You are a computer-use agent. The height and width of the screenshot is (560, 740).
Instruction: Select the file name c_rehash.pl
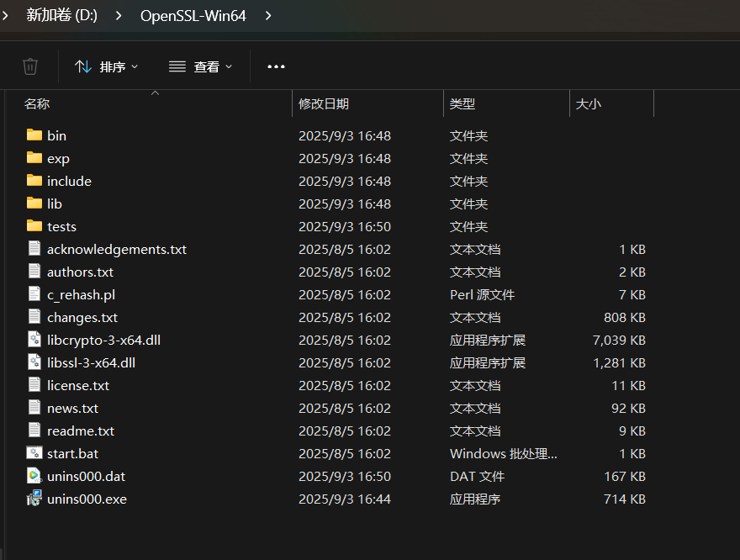82,295
